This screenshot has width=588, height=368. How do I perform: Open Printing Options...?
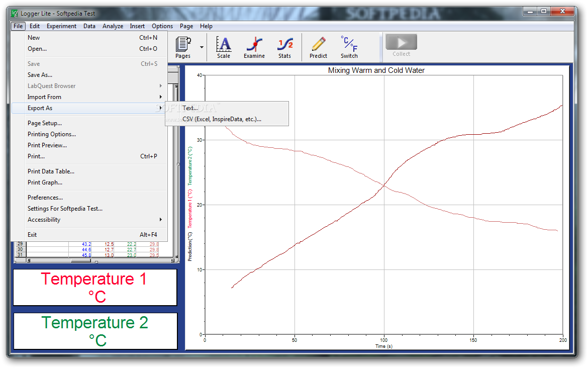click(x=89, y=134)
